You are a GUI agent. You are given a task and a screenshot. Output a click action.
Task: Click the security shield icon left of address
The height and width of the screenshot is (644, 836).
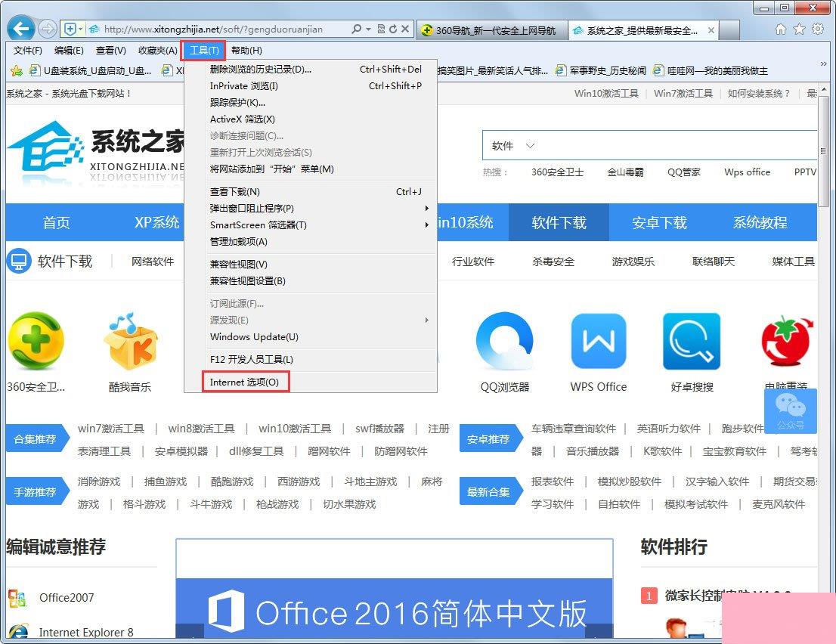(70, 29)
